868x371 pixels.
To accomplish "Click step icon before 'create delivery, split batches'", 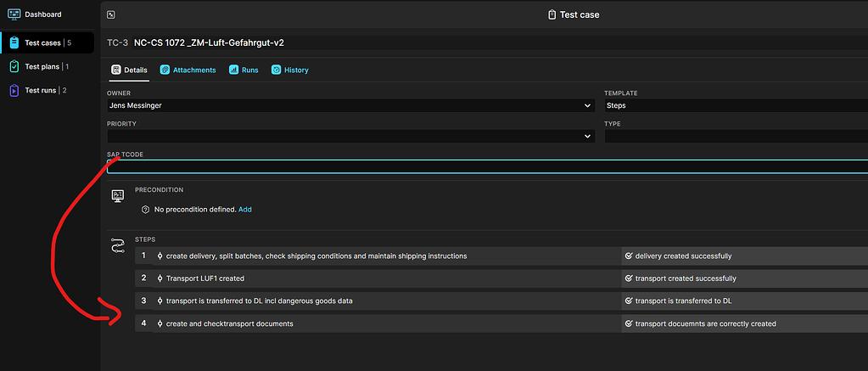I will click(160, 256).
